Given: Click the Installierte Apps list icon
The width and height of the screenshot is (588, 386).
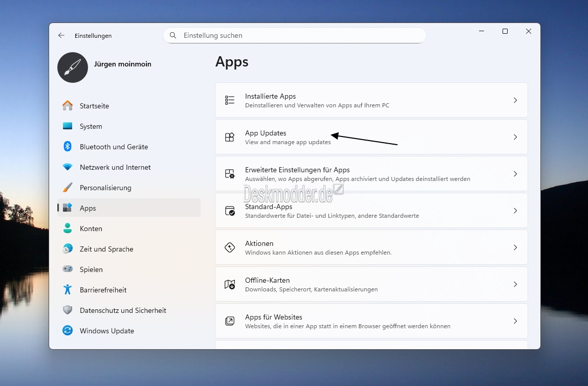Looking at the screenshot, I should coord(230,100).
